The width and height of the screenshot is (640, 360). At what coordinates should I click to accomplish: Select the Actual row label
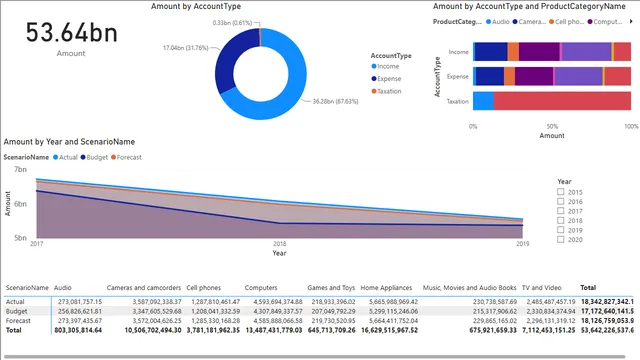tap(15, 302)
